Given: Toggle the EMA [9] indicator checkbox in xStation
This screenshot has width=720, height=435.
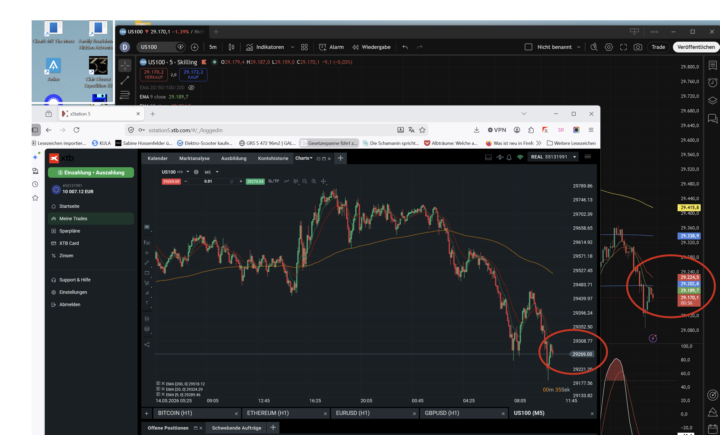Looking at the screenshot, I should coord(158,394).
